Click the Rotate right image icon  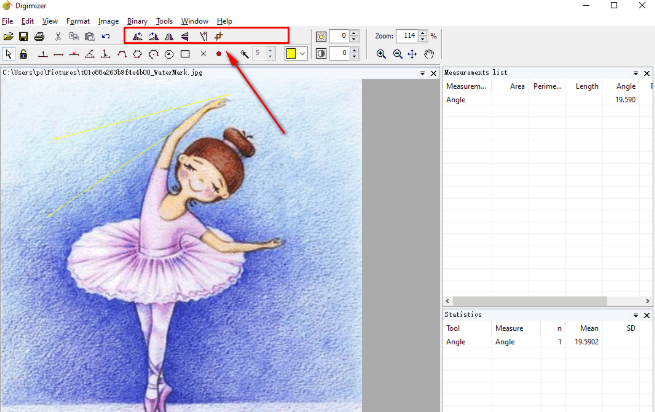point(153,36)
